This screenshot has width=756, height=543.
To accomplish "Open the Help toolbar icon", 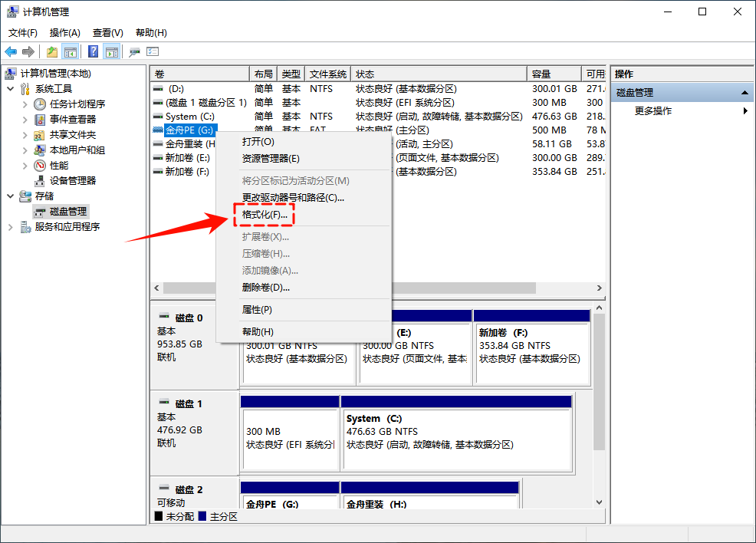I will tap(93, 51).
